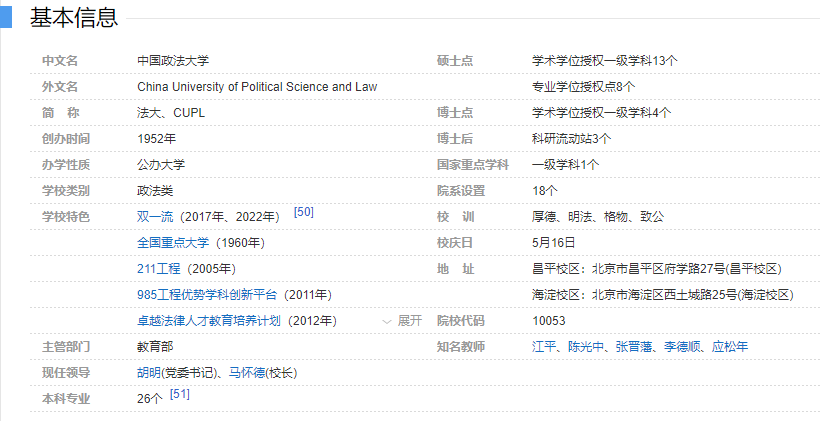Click the 基本信息 section heading
Viewport: 830px width, 421px height.
pos(73,17)
